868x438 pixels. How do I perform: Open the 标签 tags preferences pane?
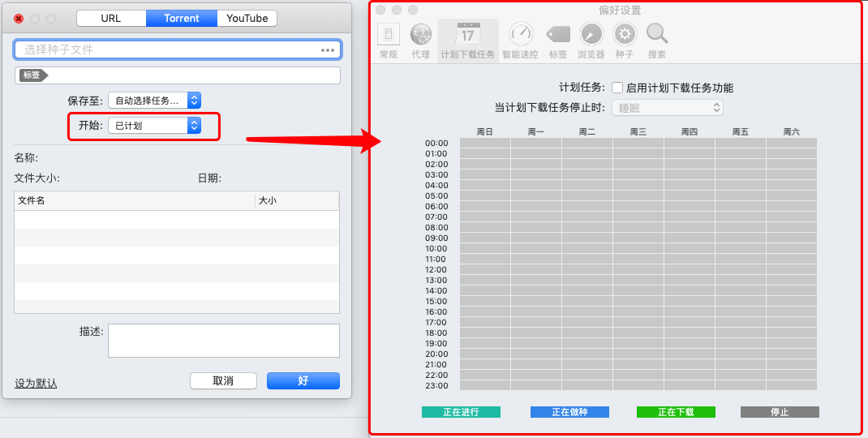(x=557, y=41)
